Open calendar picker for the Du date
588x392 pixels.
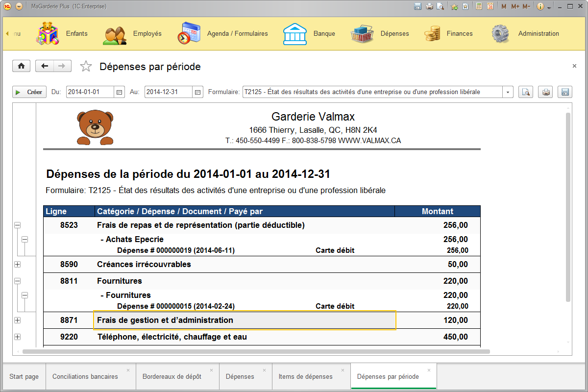coord(119,92)
